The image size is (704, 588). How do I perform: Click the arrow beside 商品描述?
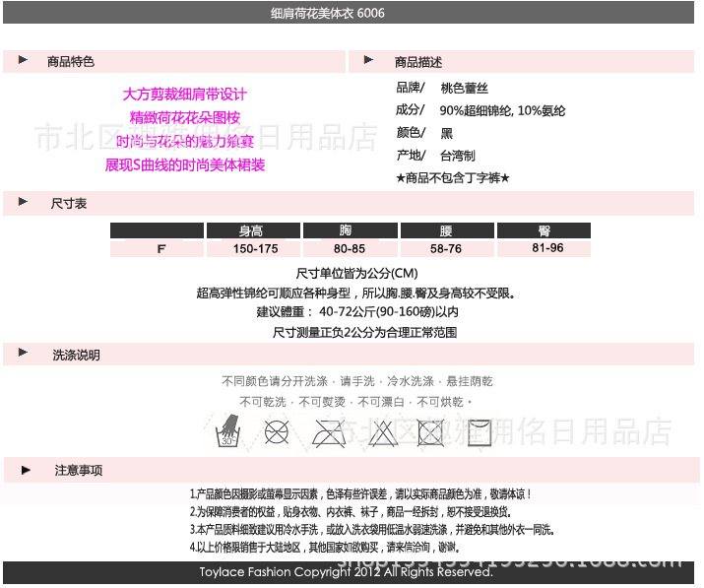pyautogui.click(x=368, y=61)
